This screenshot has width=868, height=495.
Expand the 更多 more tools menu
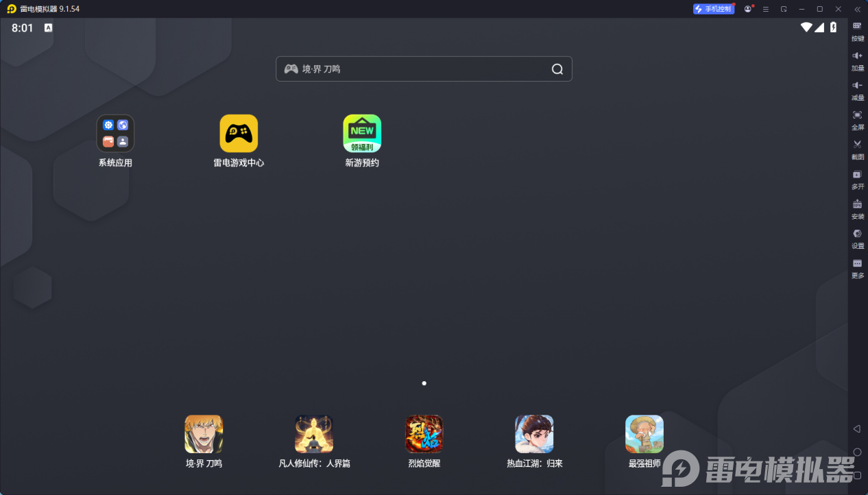[857, 267]
